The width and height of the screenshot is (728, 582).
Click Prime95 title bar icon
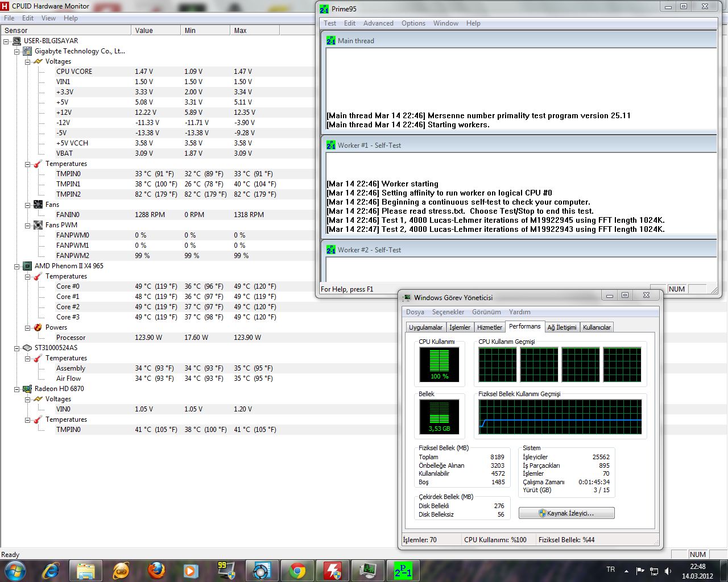tap(324, 9)
